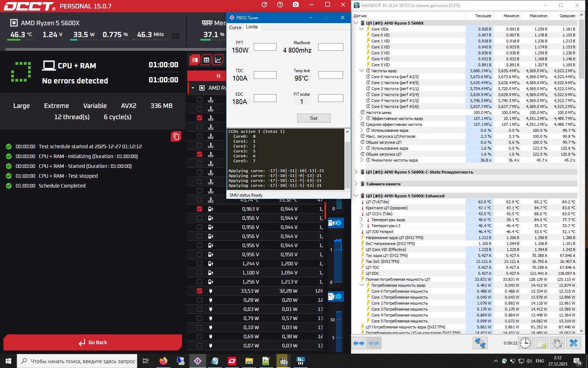
Task: Start HWiNFO logging with the sheet-plus icon
Action: (542, 343)
